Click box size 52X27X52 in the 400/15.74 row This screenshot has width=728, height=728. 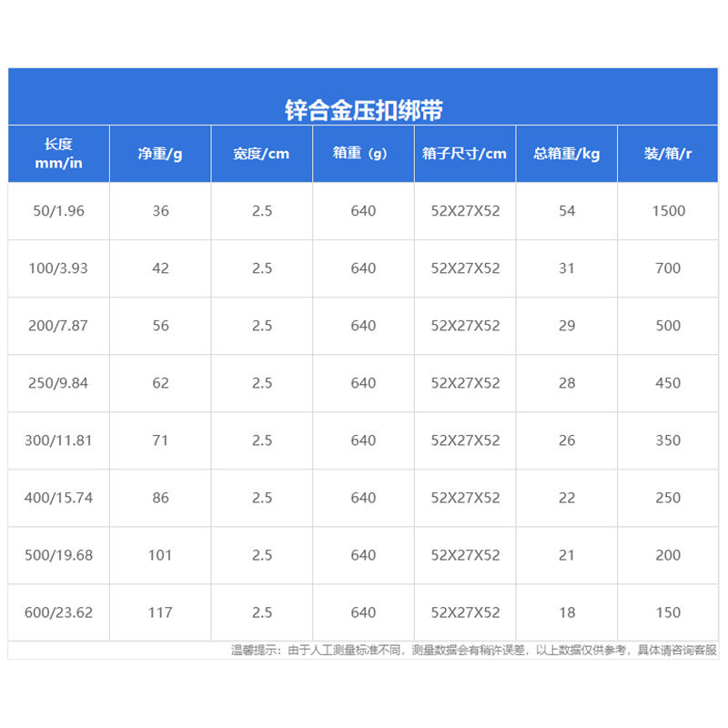[465, 498]
